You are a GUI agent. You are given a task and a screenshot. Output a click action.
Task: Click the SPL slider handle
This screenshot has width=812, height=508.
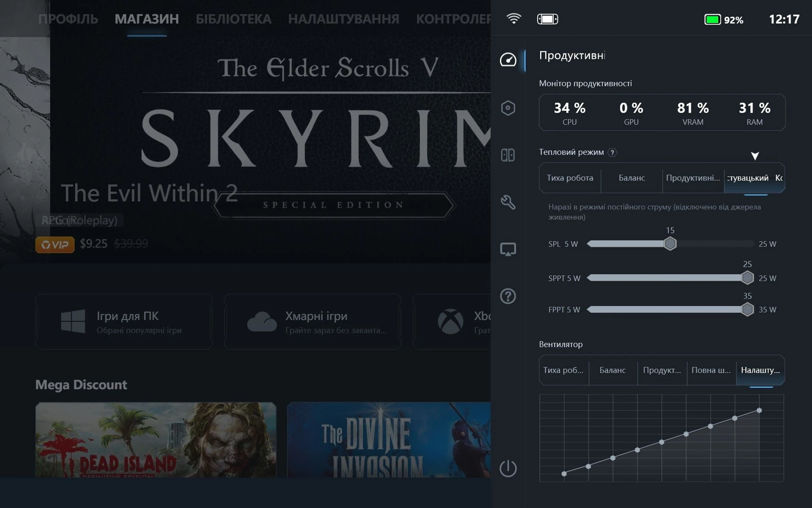670,244
